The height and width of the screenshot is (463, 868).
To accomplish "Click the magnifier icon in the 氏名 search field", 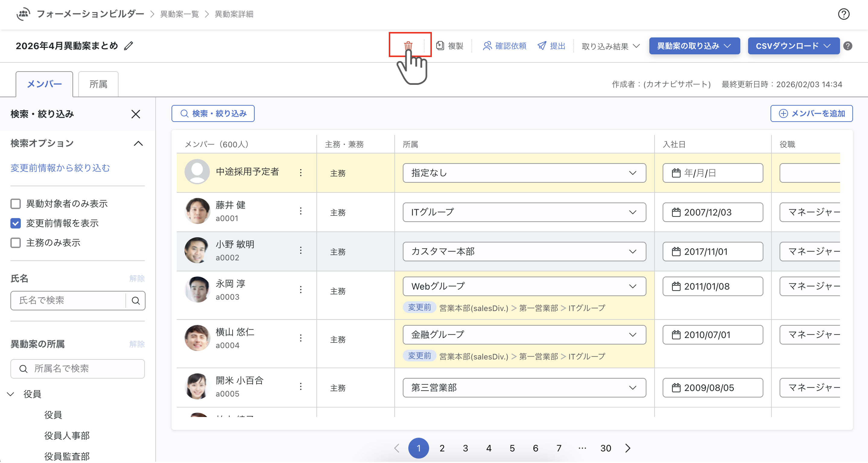I will coord(135,300).
